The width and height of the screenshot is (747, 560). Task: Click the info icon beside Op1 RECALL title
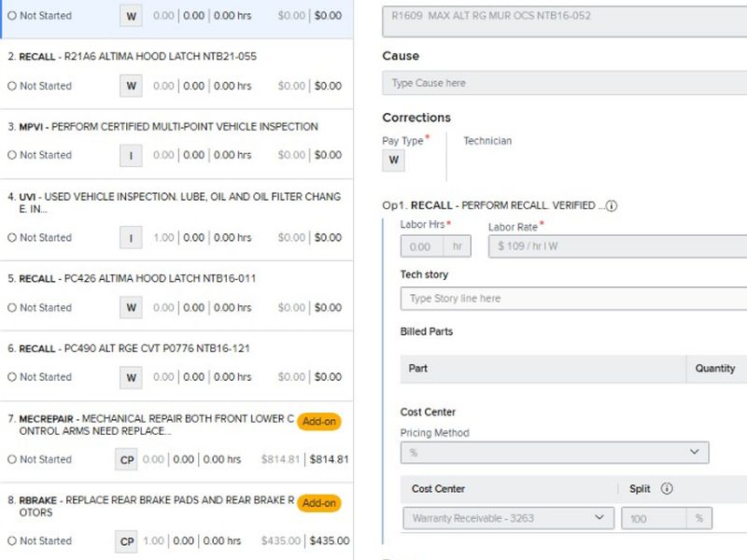coord(612,206)
